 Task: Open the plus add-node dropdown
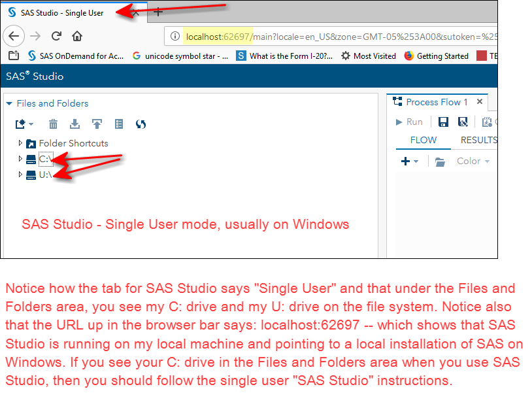click(410, 161)
